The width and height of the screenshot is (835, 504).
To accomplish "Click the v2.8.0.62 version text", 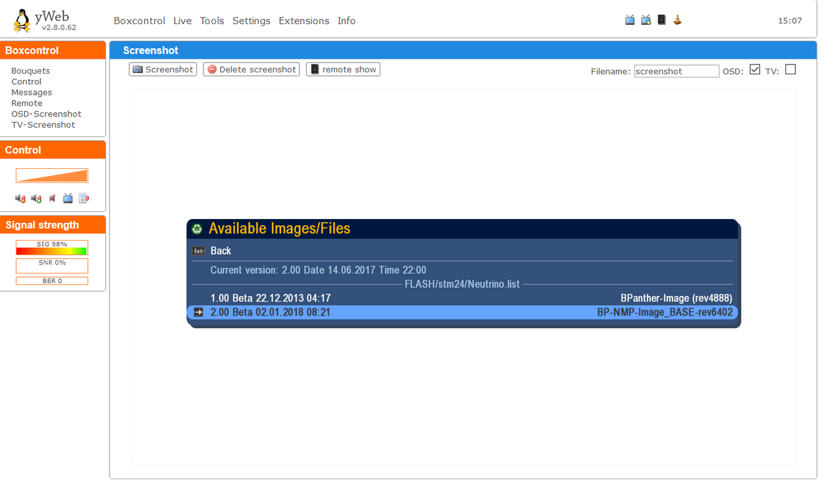I will (59, 27).
